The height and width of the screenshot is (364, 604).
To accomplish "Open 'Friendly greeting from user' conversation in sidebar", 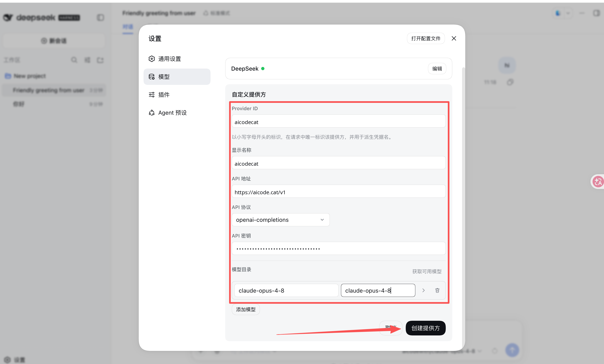I will [x=54, y=90].
